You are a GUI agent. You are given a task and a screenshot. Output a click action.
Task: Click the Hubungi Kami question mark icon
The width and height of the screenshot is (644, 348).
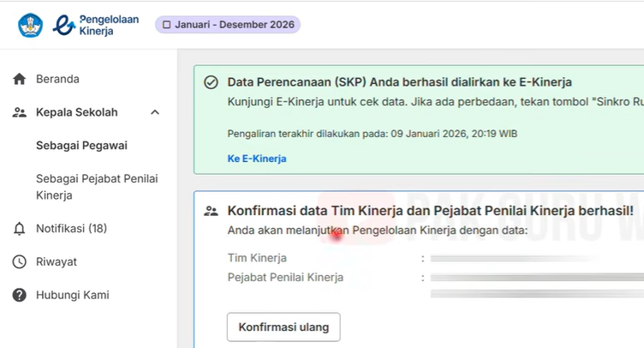click(20, 295)
